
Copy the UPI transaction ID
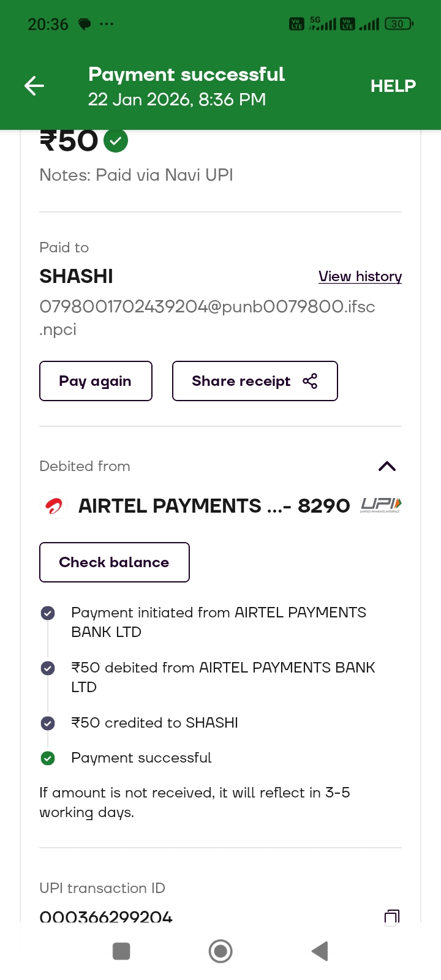(391, 916)
